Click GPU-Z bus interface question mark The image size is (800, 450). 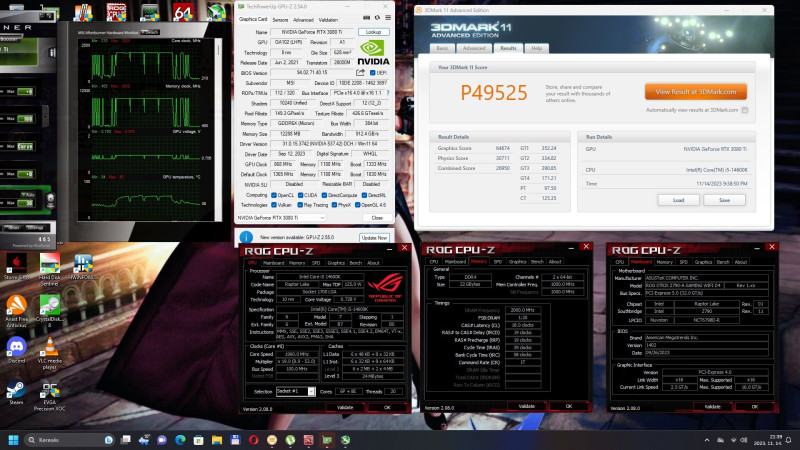[x=388, y=93]
